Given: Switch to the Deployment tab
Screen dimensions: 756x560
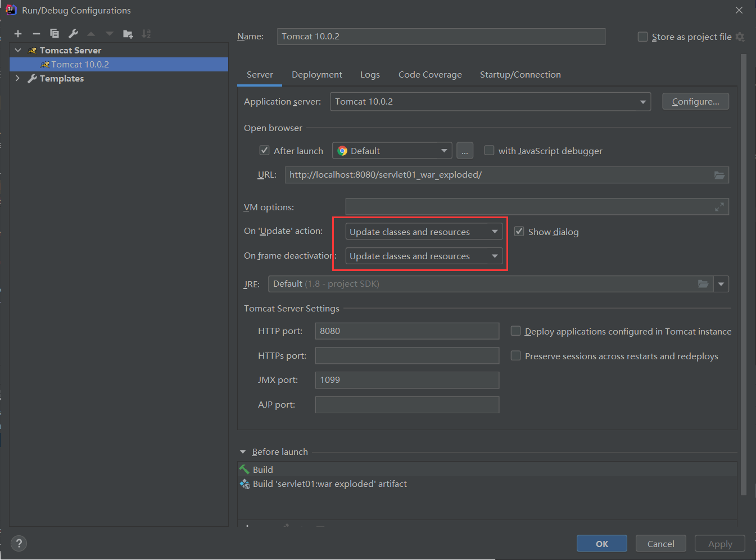Looking at the screenshot, I should [x=317, y=75].
